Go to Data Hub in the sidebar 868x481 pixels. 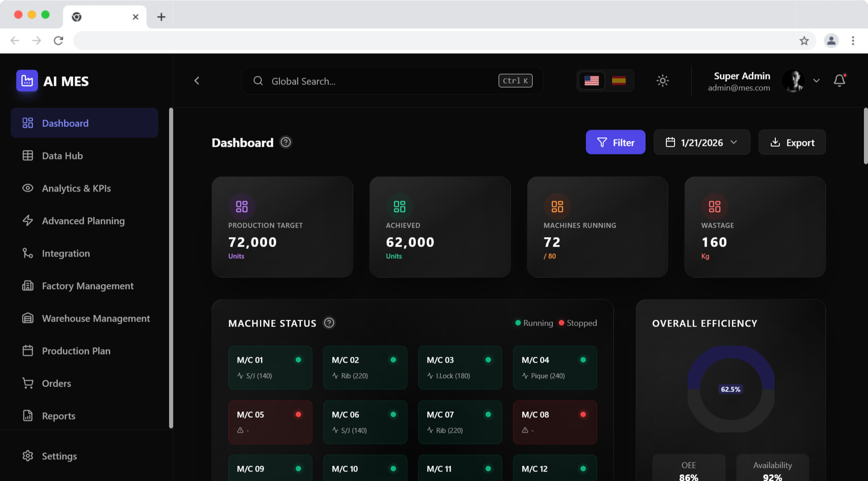[x=85, y=156]
